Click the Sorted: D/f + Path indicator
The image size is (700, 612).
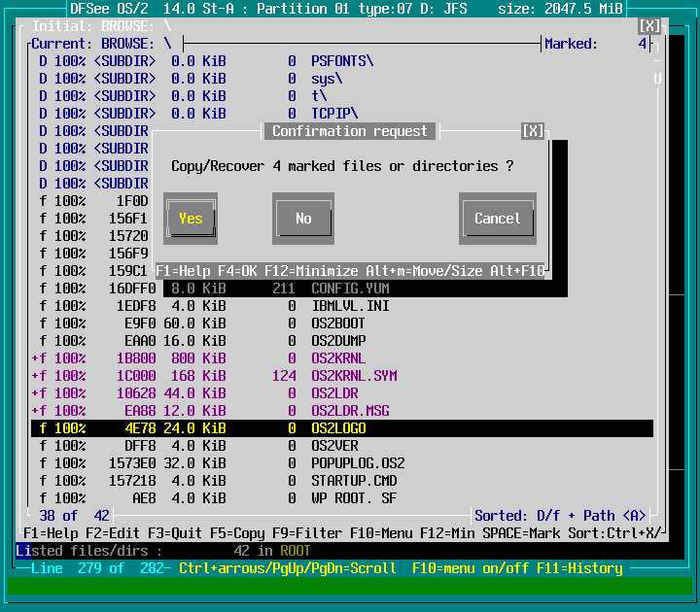point(559,516)
